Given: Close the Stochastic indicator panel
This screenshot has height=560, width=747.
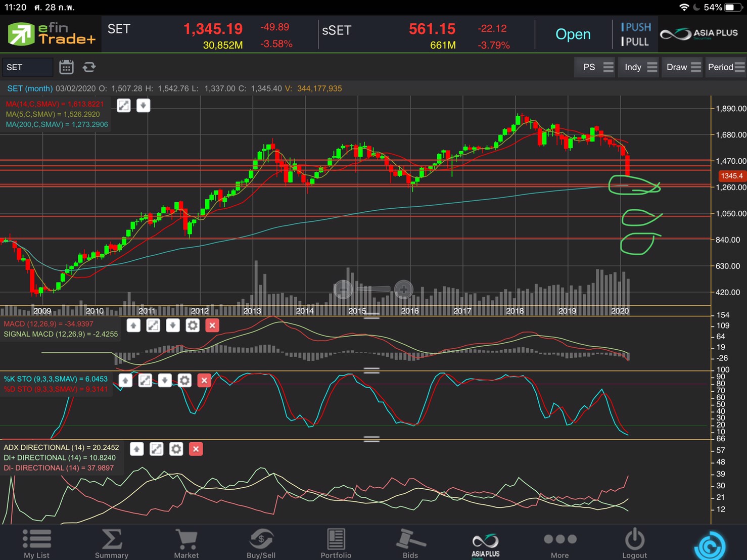Looking at the screenshot, I should (204, 380).
